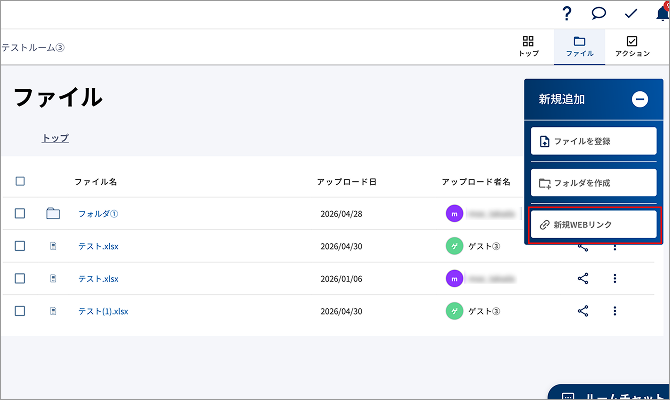
Task: Open テスト.xlsx uploaded 2026/01/06
Action: point(98,279)
